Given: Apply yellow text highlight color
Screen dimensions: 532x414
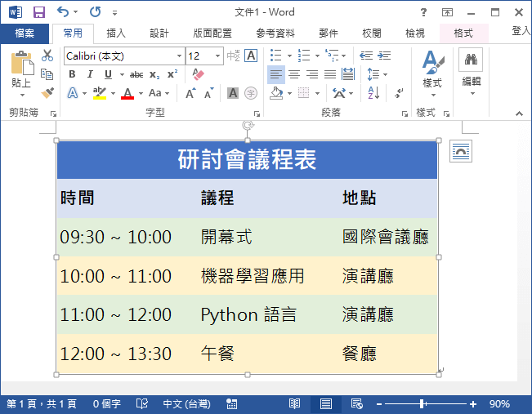Looking at the screenshot, I should (x=100, y=93).
